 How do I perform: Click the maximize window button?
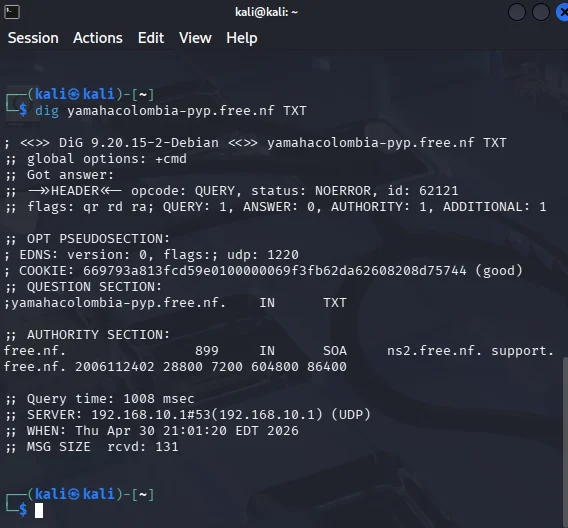[x=540, y=12]
